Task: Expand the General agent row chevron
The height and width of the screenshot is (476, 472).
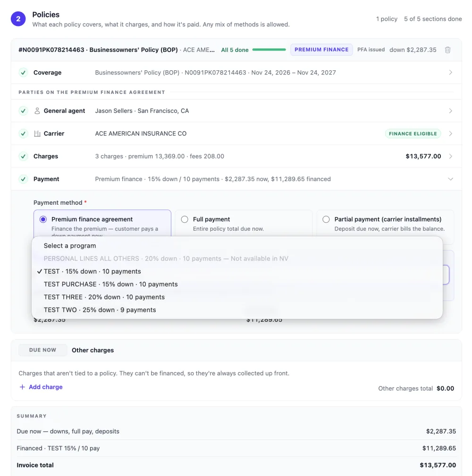Action: coord(450,111)
